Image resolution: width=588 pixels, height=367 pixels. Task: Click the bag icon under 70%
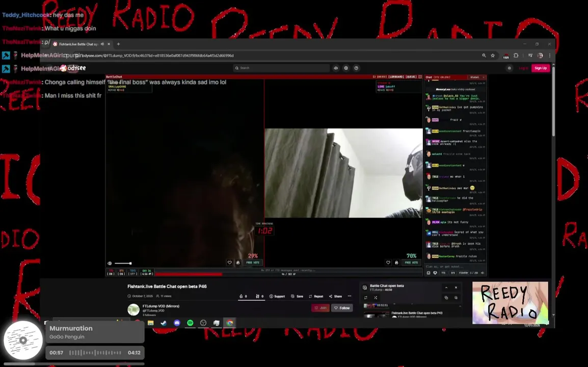[396, 263]
